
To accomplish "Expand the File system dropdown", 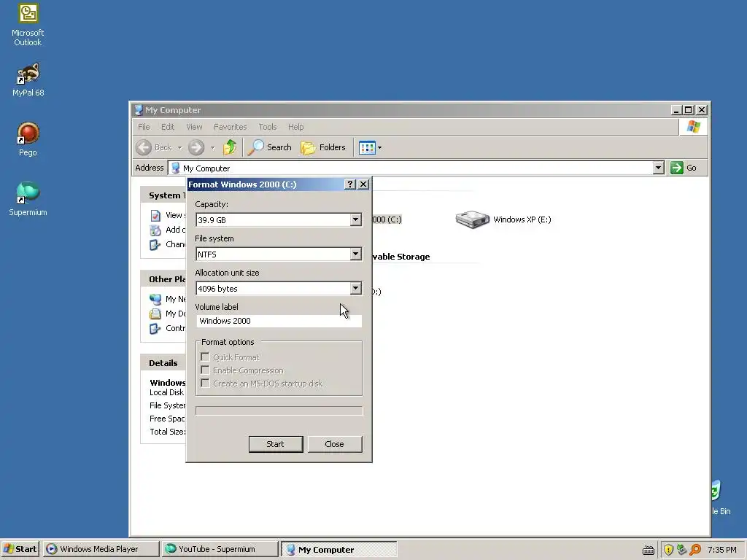I will [x=355, y=254].
